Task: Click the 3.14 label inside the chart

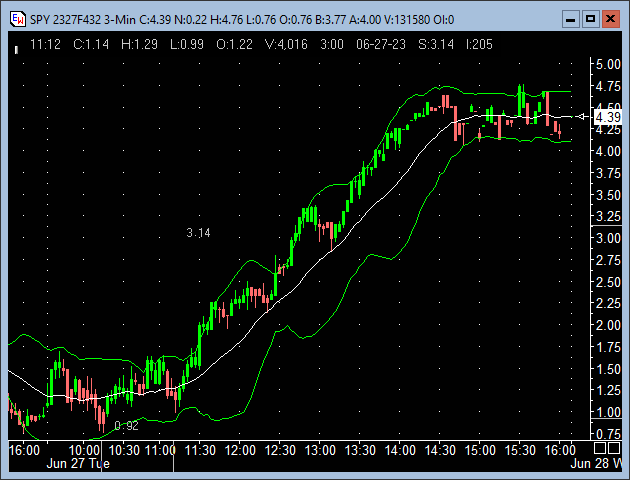Action: tap(198, 233)
